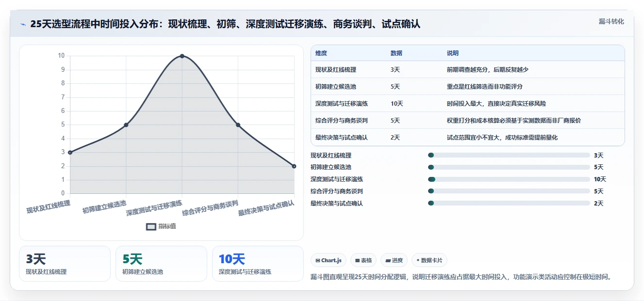Click the 最终决策与试点确认 x-axis label in chart

pos(266,207)
